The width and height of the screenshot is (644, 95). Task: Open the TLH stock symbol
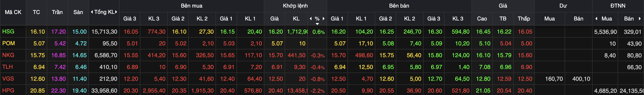[8, 67]
